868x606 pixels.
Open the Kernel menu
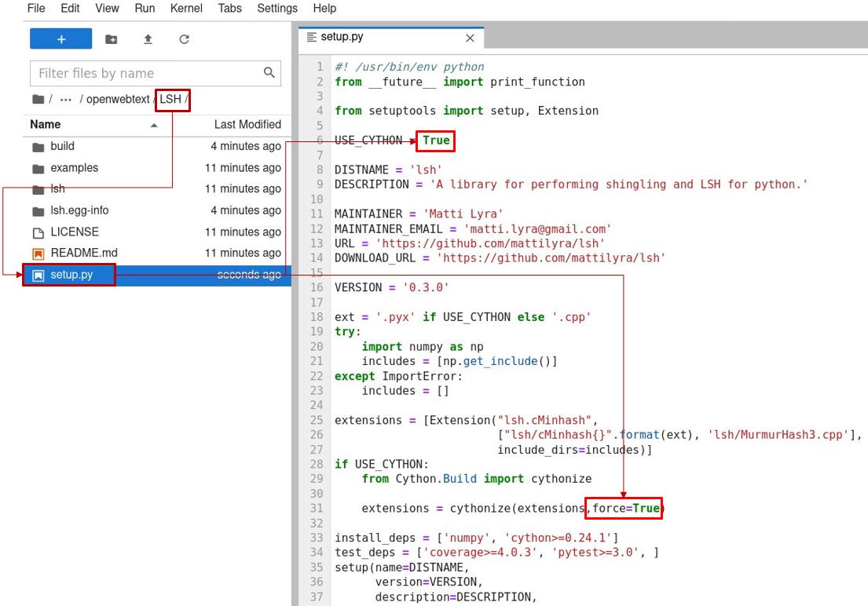(x=186, y=9)
